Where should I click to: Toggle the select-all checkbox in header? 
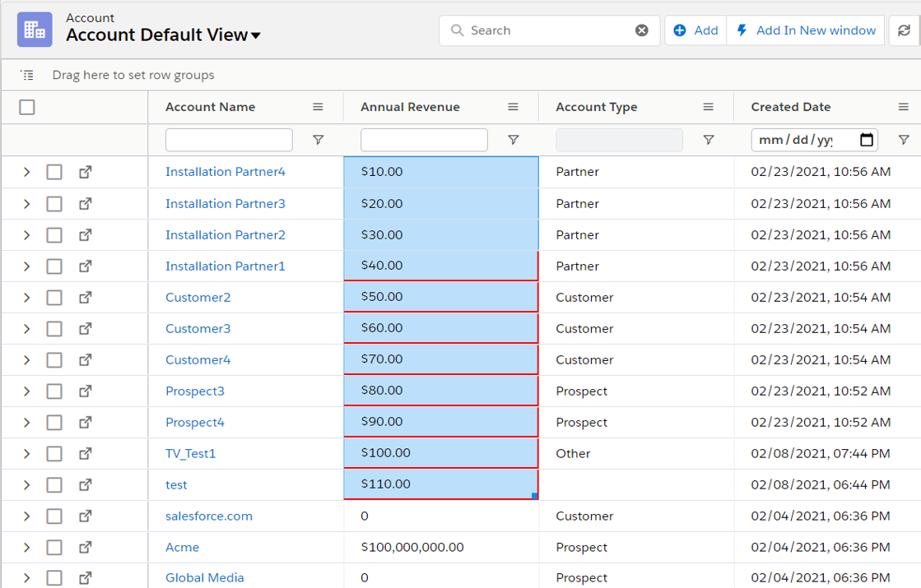point(27,107)
